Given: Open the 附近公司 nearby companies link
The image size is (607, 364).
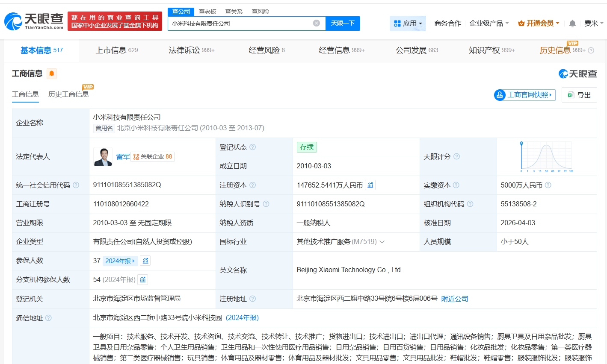Looking at the screenshot, I should tap(455, 299).
